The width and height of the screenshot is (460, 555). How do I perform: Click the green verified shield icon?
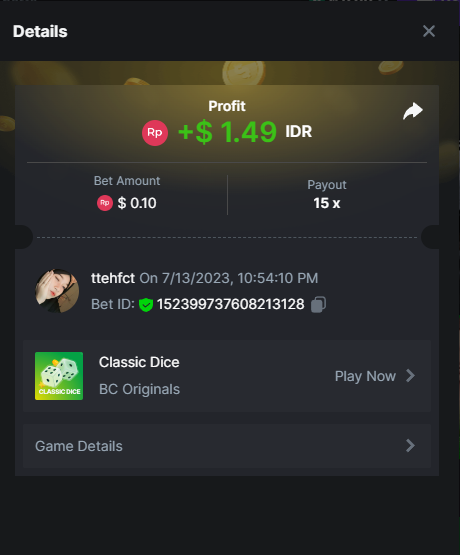(146, 304)
